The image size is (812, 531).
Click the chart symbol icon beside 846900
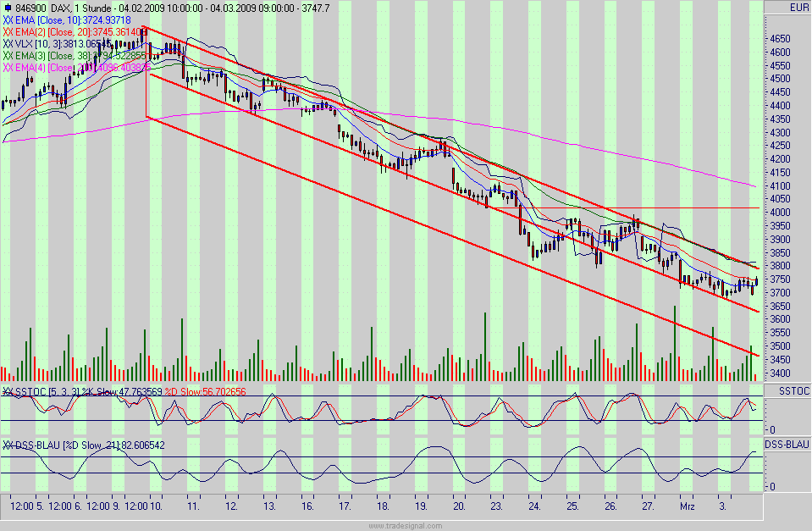click(x=7, y=6)
